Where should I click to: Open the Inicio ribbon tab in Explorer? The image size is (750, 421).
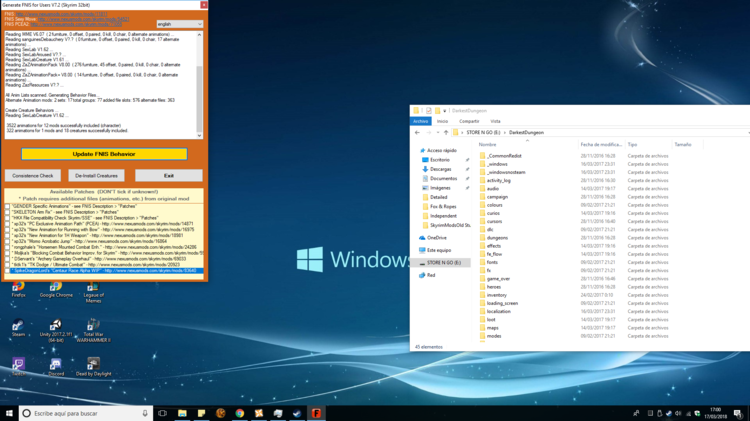coord(442,122)
